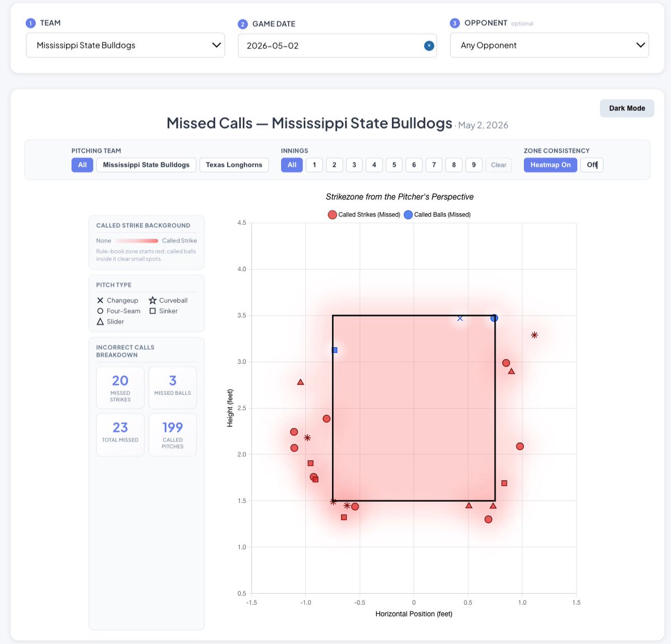
Task: Filter to inning 3
Action: click(x=354, y=165)
